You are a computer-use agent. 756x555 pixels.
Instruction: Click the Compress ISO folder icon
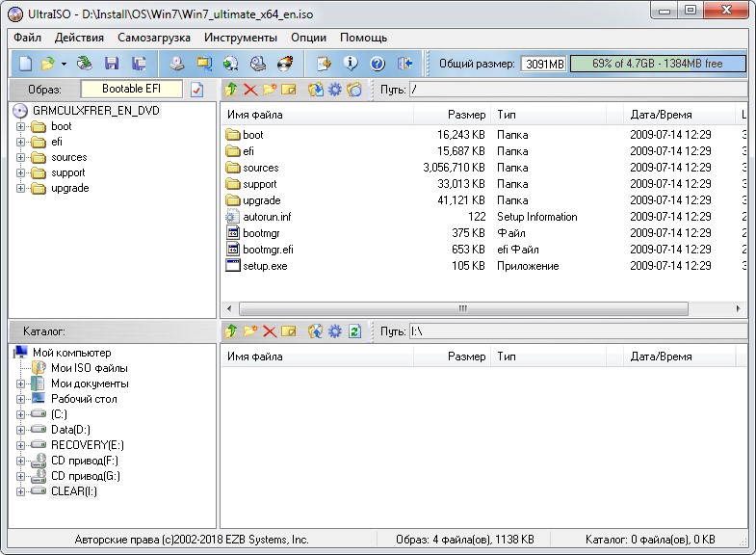(204, 64)
